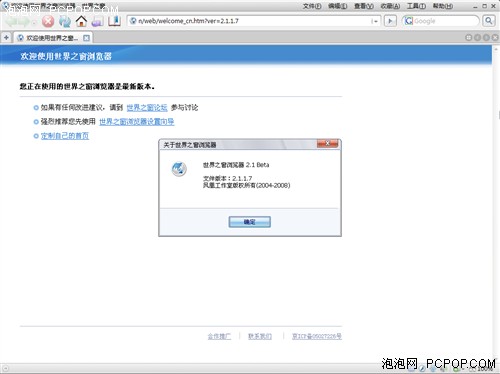Click the status bar icon at bottom left
This screenshot has width=500, height=374.
tap(5, 368)
